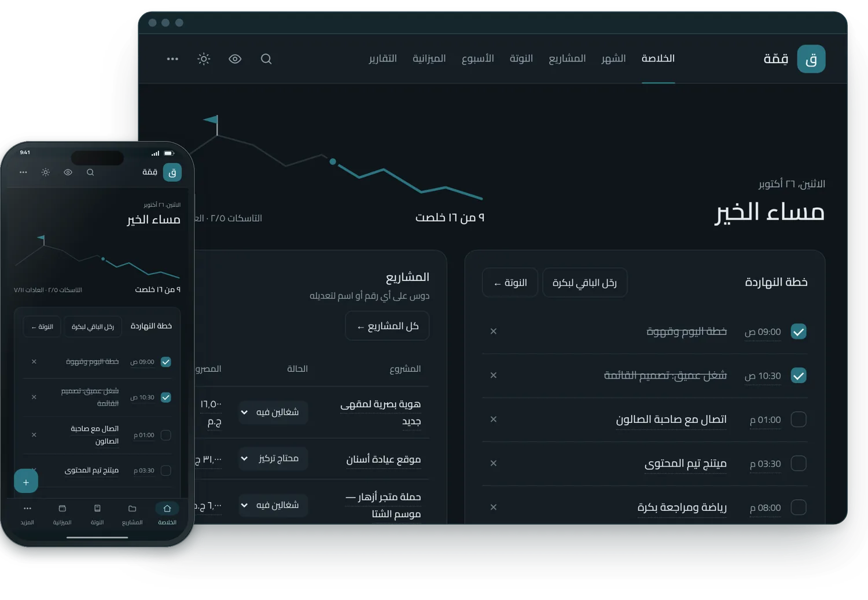868x600 pixels.
Task: Tap الميزانية in the phone bottom bar
Action: pos(62,514)
